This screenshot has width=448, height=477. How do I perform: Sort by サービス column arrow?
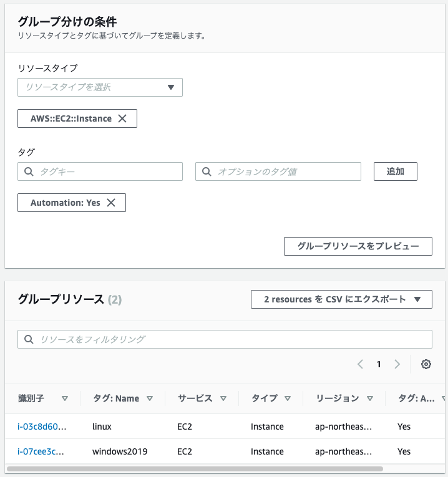point(223,398)
